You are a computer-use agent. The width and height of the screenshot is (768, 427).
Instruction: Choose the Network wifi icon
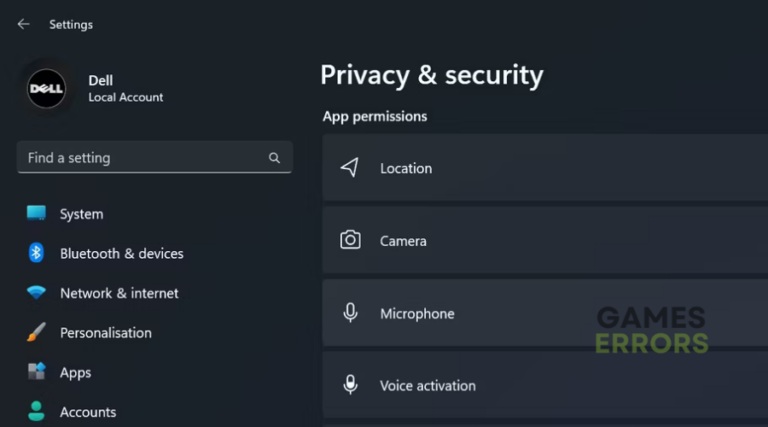pos(36,293)
